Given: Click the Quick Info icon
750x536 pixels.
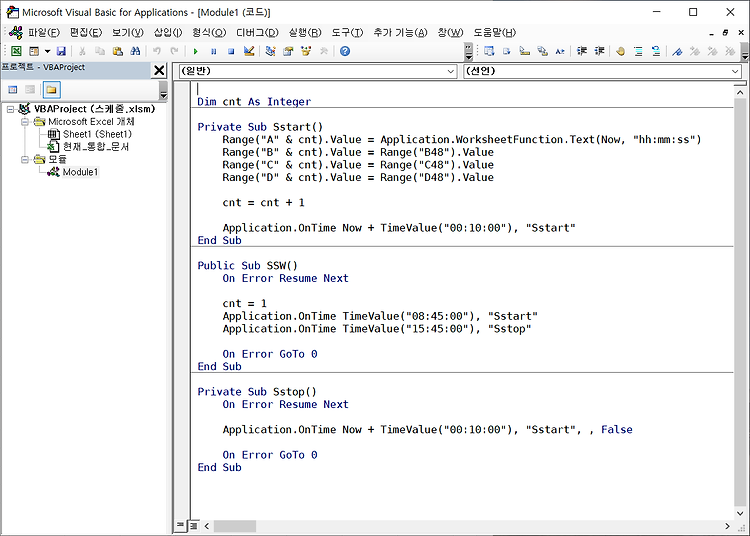Looking at the screenshot, I should (525, 51).
